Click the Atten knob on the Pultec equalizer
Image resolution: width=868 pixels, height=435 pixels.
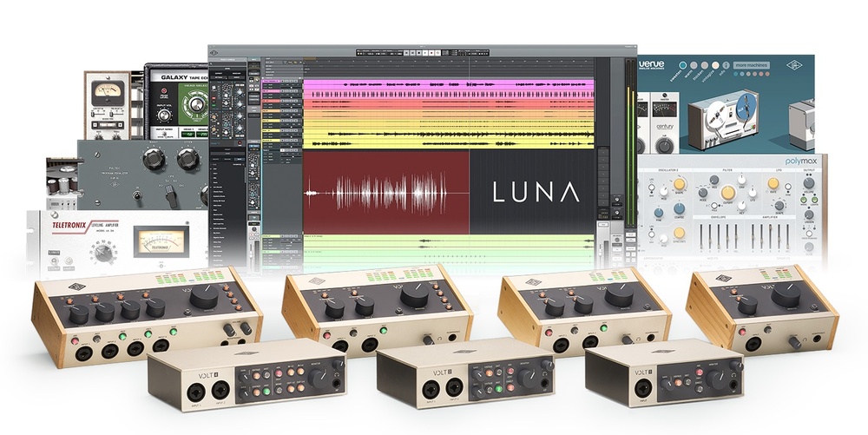188,160
